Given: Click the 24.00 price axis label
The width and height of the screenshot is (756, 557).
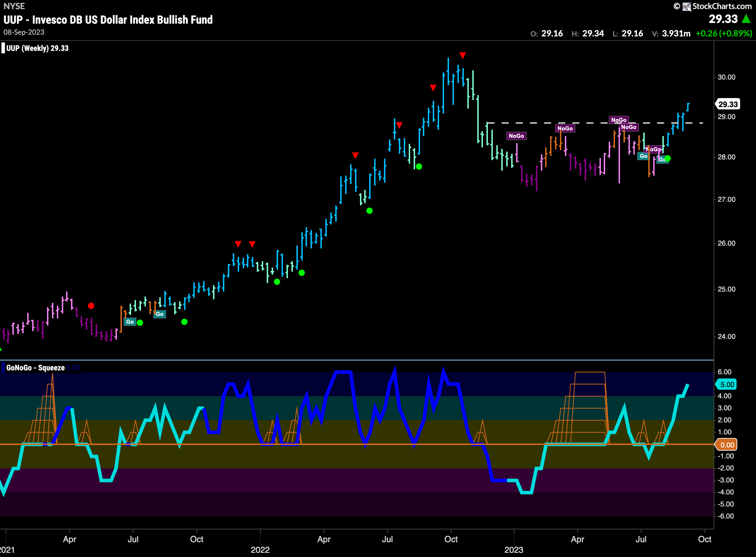Looking at the screenshot, I should point(726,336).
